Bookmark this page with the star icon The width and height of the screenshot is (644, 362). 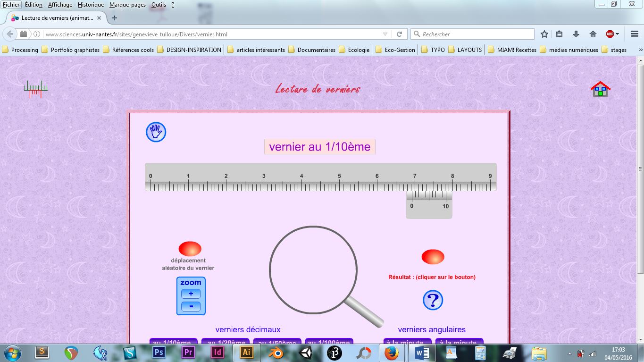[x=544, y=34]
